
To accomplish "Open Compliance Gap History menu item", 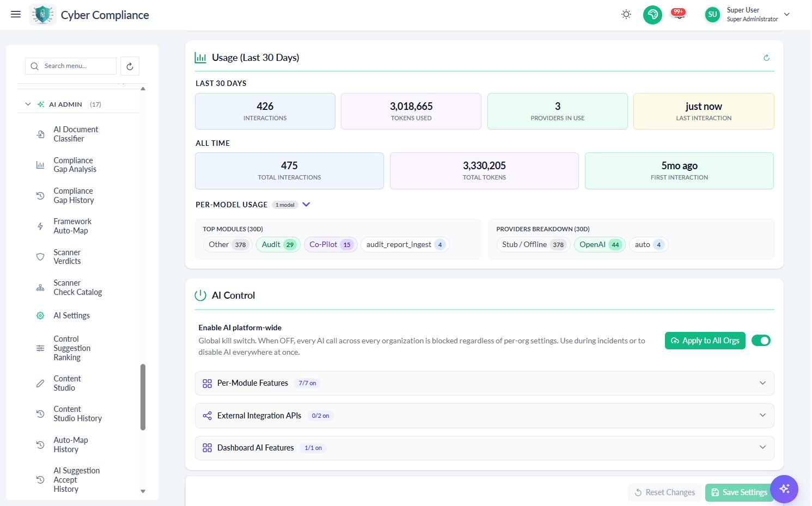I will point(74,196).
